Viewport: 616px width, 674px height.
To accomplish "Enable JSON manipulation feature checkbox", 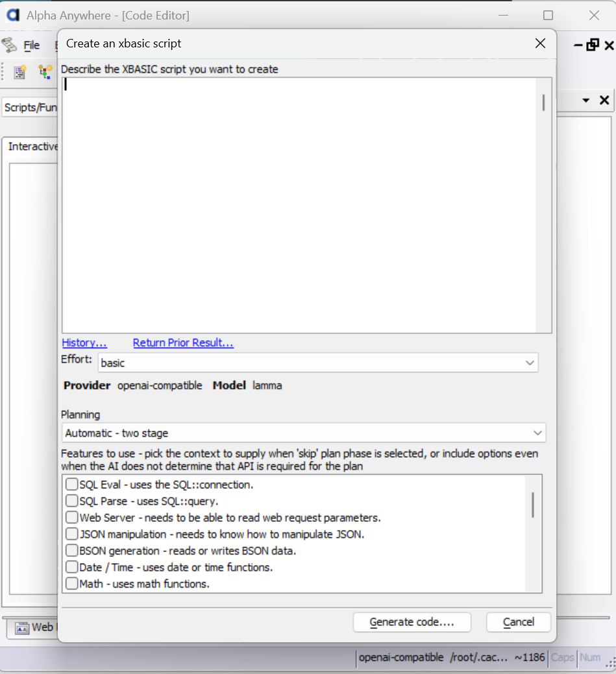I will pos(72,534).
